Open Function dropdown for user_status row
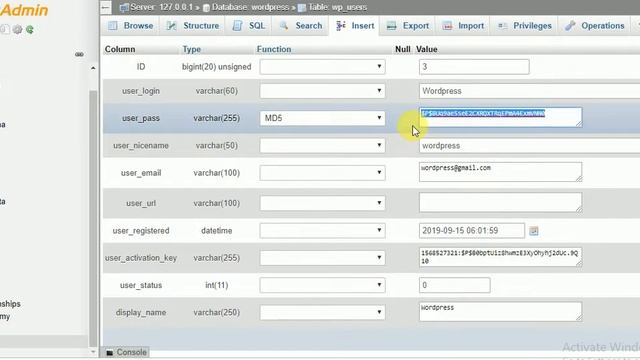This screenshot has height=360, width=640. tap(322, 285)
